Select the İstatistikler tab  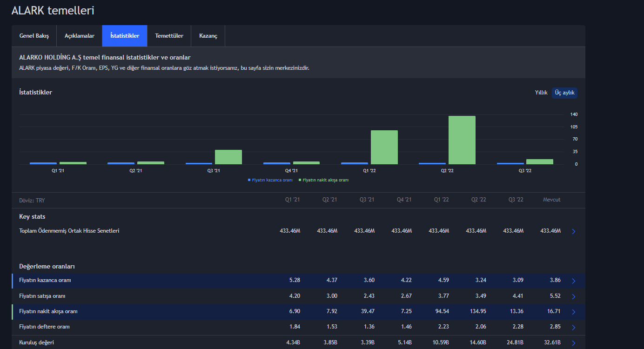coord(125,36)
